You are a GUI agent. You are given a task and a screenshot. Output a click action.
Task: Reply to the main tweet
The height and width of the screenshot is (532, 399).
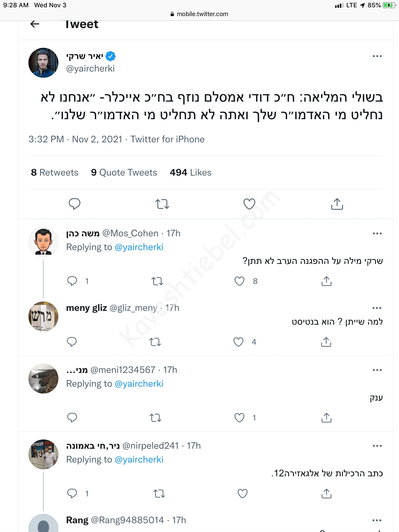coord(75,204)
